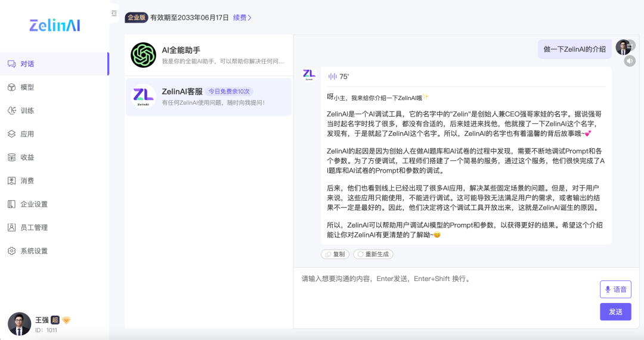Open the 消费 menu item
Image resolution: width=644 pixels, height=340 pixels.
pos(54,181)
